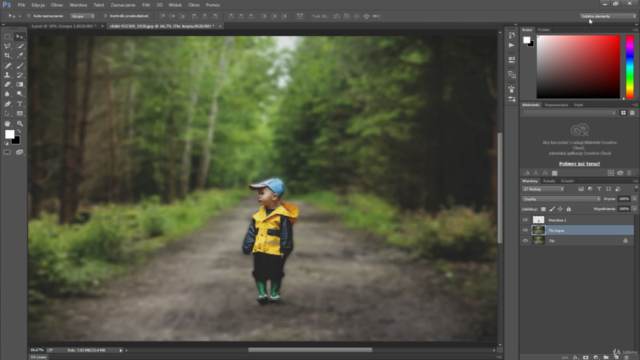This screenshot has width=640, height=360.
Task: Toggle layer filtering switch in Layers panel
Action: (636, 189)
